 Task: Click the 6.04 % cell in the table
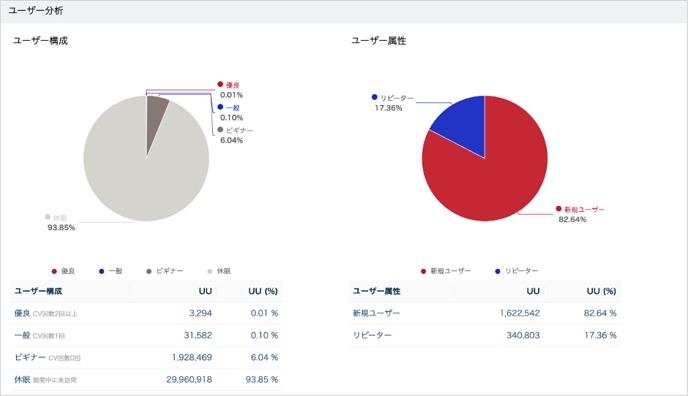[264, 357]
